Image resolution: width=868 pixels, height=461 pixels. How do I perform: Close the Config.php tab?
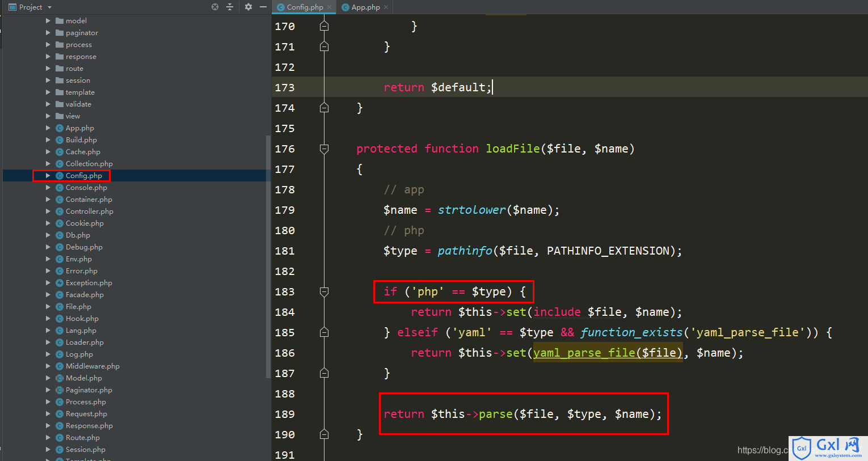click(329, 7)
